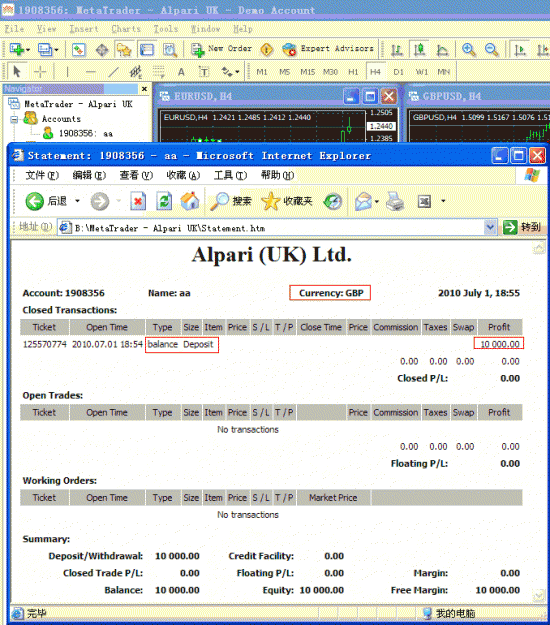The image size is (550, 625).
Task: Click the IE Back (后退) button
Action: tap(46, 201)
